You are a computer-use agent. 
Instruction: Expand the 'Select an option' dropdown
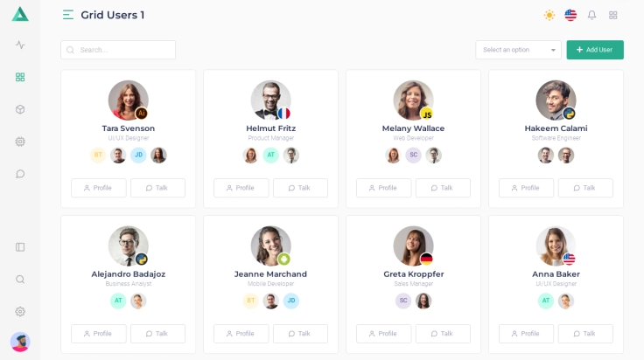518,50
